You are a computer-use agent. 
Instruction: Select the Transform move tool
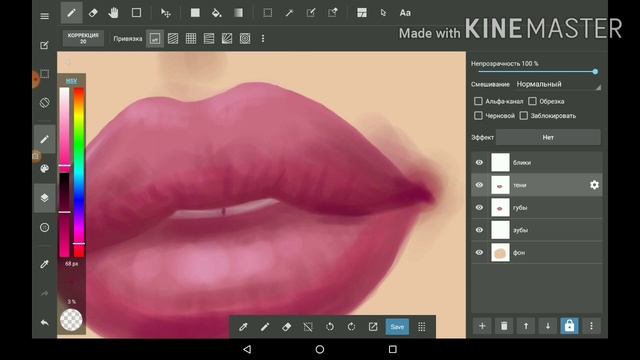(x=166, y=13)
